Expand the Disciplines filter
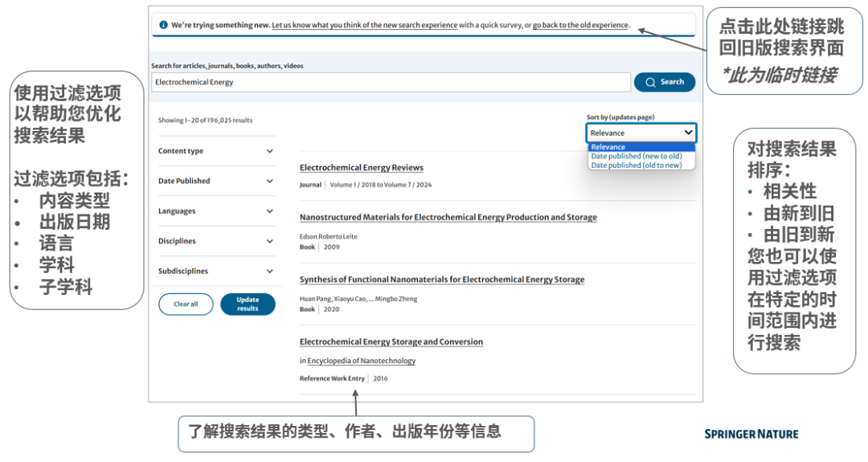This screenshot has width=868, height=462. (x=216, y=241)
